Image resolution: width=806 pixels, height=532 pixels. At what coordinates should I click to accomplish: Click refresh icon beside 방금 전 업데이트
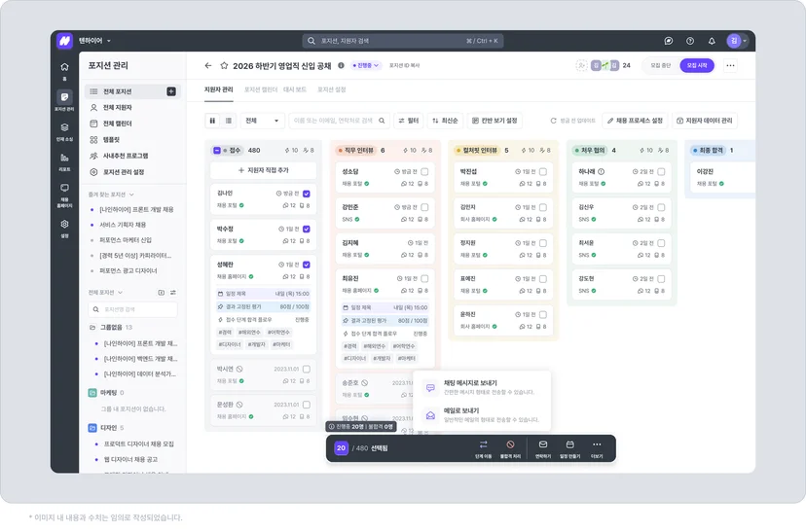553,121
